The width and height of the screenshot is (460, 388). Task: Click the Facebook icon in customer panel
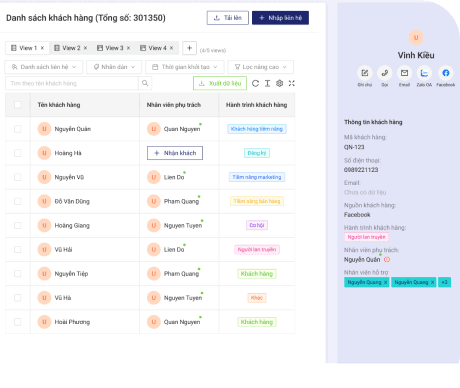[x=446, y=73]
